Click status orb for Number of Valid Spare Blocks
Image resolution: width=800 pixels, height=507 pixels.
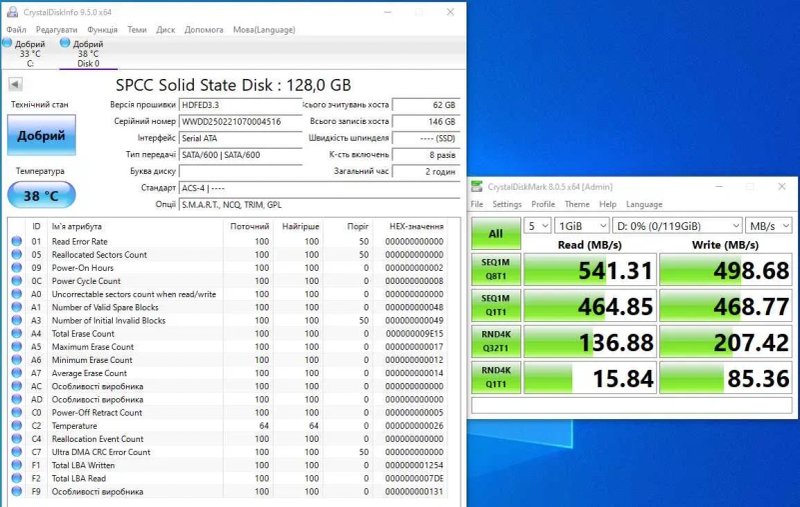16,307
